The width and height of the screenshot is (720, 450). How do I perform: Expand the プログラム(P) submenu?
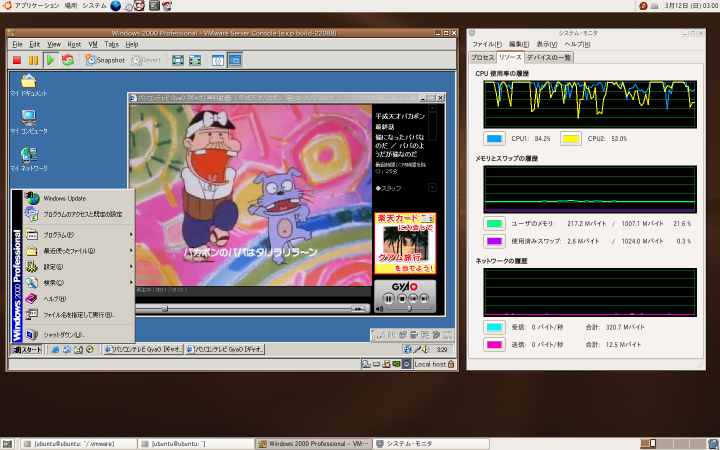79,235
